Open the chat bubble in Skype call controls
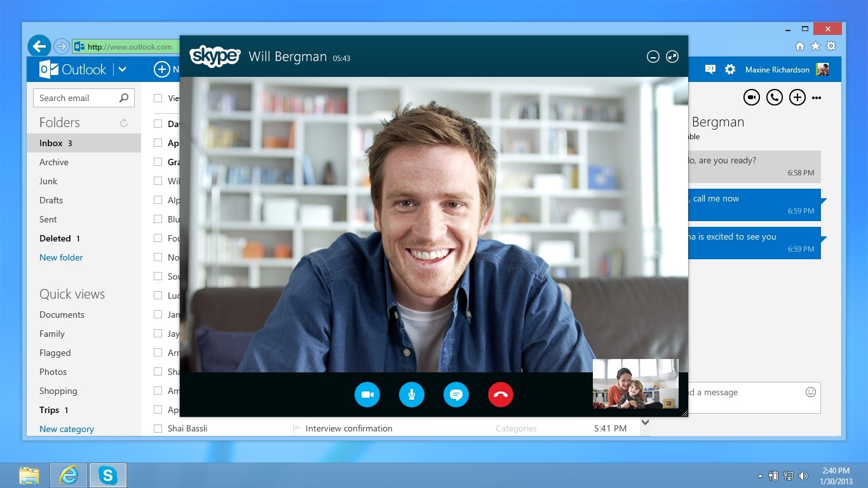 456,395
